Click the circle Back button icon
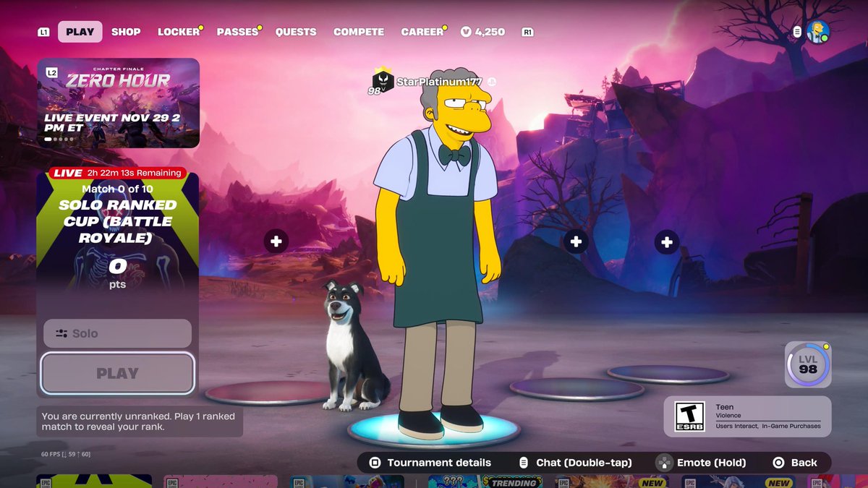The width and height of the screenshot is (868, 488). (x=778, y=463)
